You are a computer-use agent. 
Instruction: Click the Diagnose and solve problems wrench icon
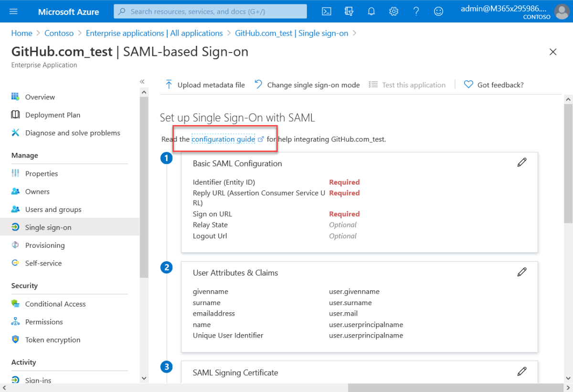click(16, 133)
